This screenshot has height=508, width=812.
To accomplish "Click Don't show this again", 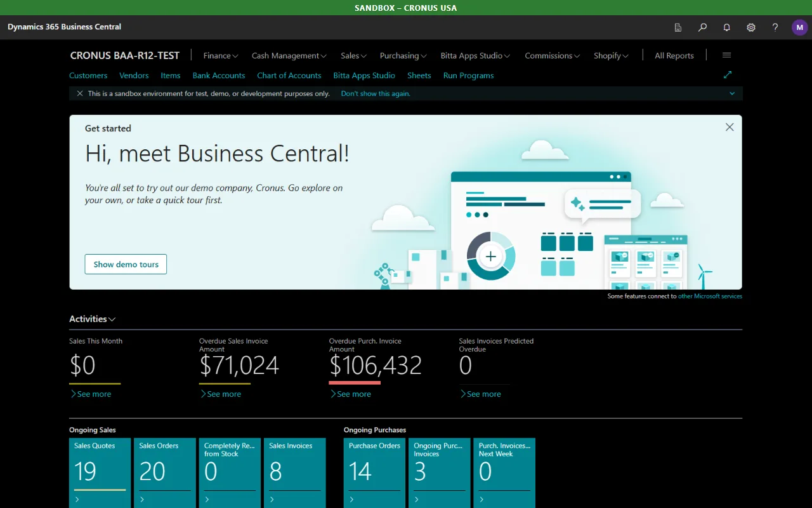I will 376,93.
